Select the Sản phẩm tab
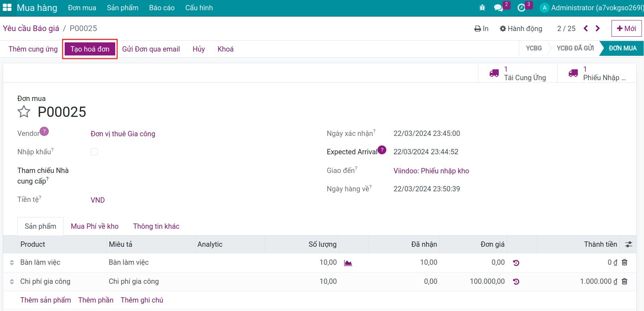Image resolution: width=644 pixels, height=311 pixels. coord(40,226)
